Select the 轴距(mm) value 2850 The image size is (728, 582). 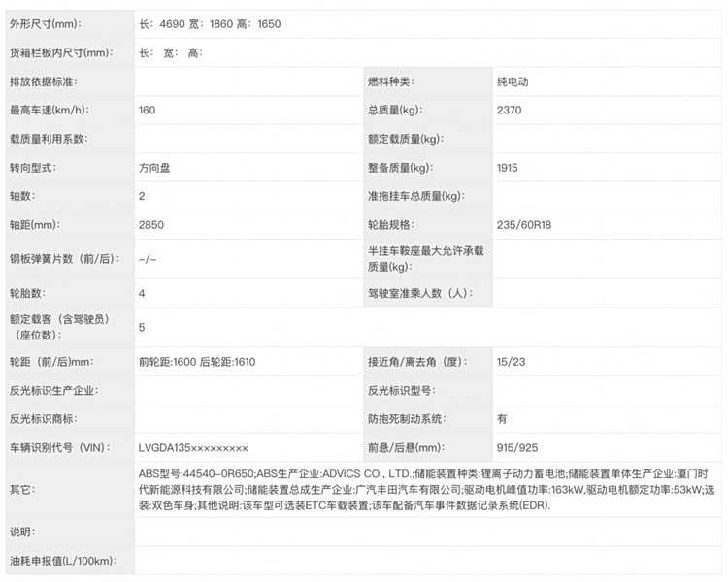click(x=151, y=225)
